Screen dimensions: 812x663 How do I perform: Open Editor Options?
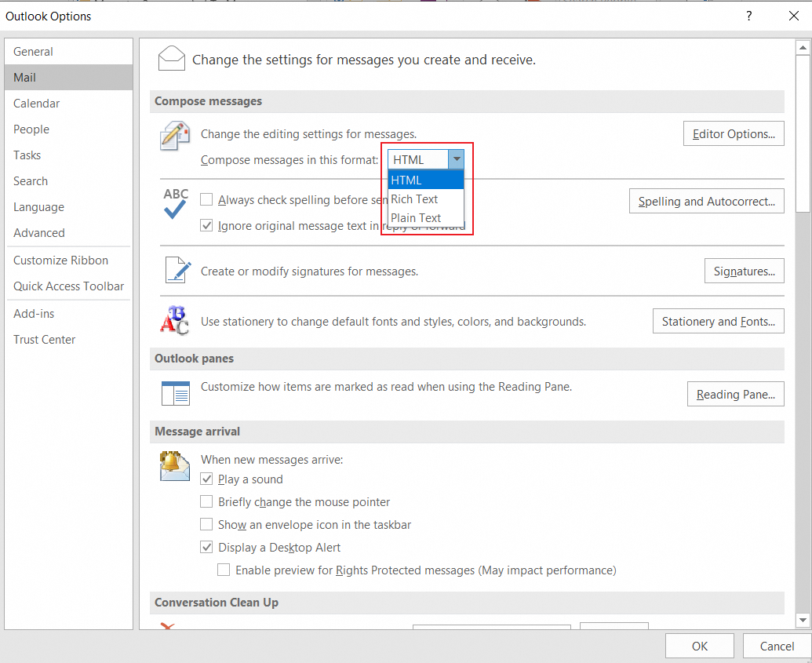[734, 133]
